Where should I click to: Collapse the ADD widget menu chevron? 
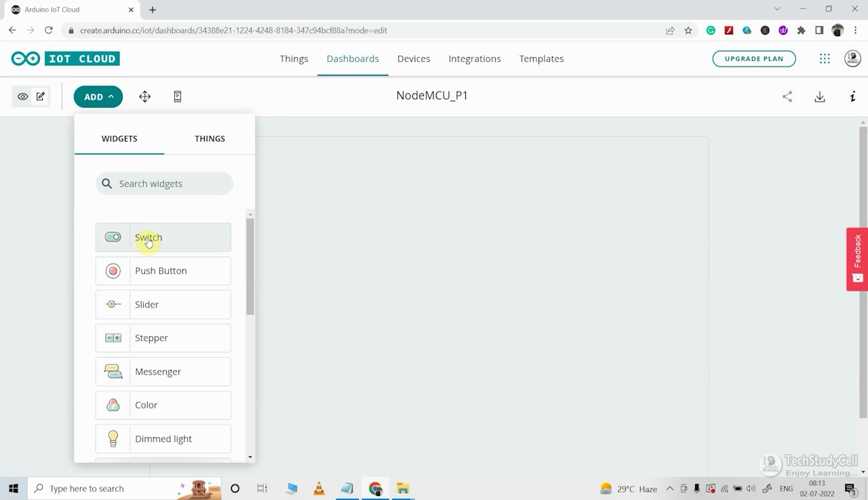click(x=111, y=96)
